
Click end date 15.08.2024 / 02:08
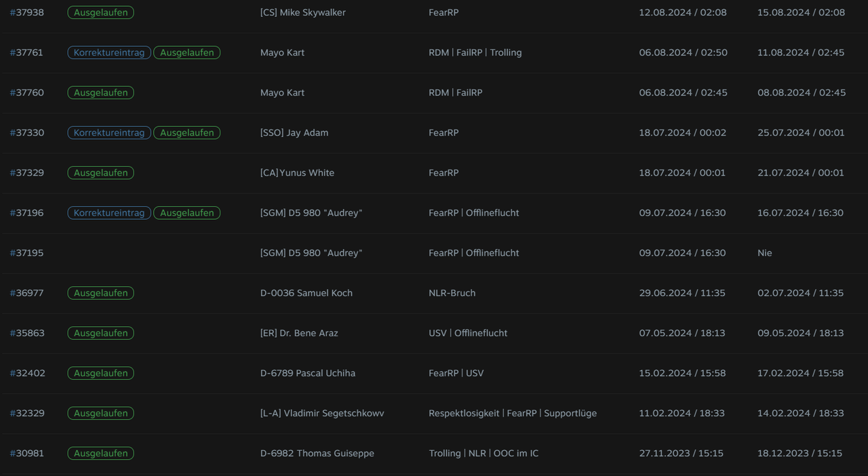[x=802, y=12]
